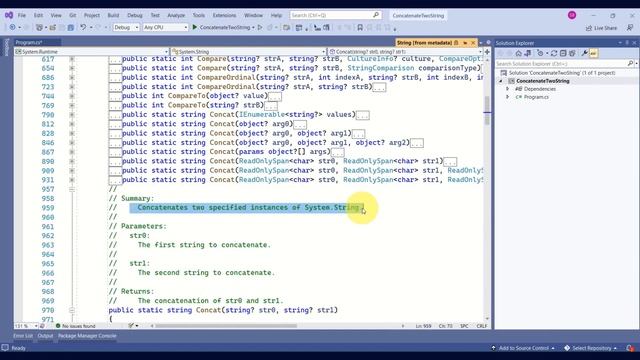The width and height of the screenshot is (640, 360).
Task: Expand collapsed code at line 617
Action: coord(72,59)
